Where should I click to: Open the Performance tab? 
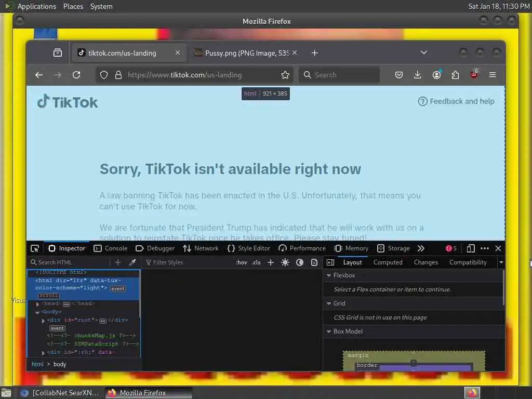click(302, 248)
